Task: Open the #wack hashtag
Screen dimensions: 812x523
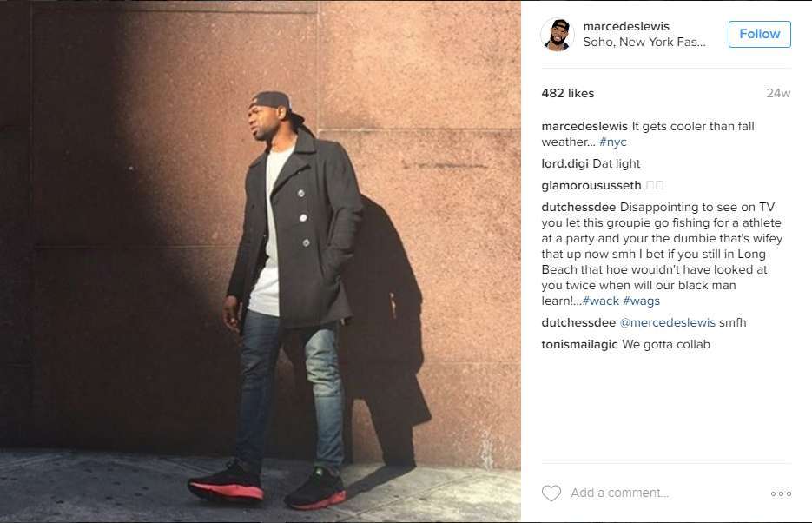Action: tap(600, 301)
